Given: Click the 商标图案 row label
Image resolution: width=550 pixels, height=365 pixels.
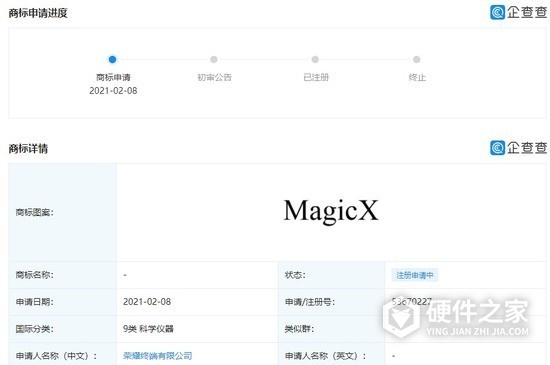Looking at the screenshot, I should [34, 212].
